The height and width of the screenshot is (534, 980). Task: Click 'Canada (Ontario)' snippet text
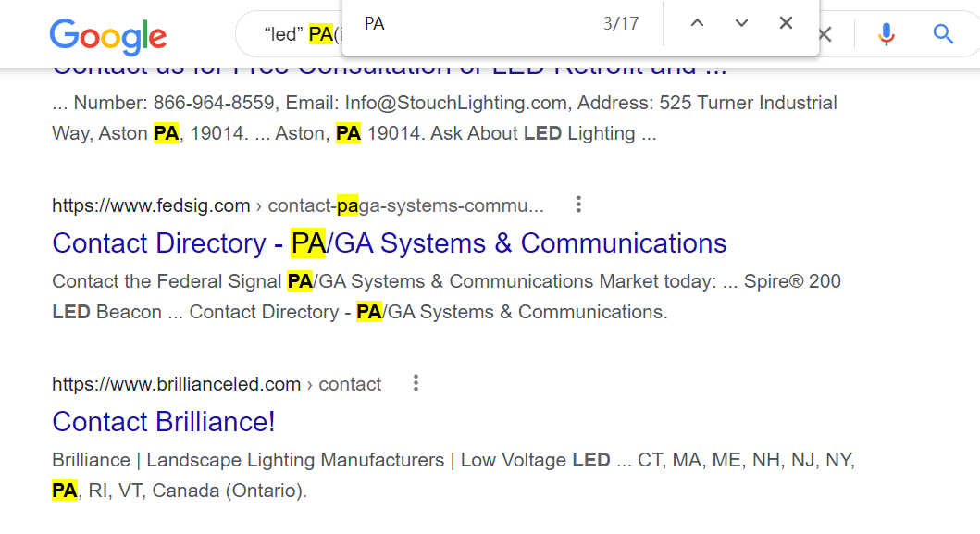click(x=229, y=491)
